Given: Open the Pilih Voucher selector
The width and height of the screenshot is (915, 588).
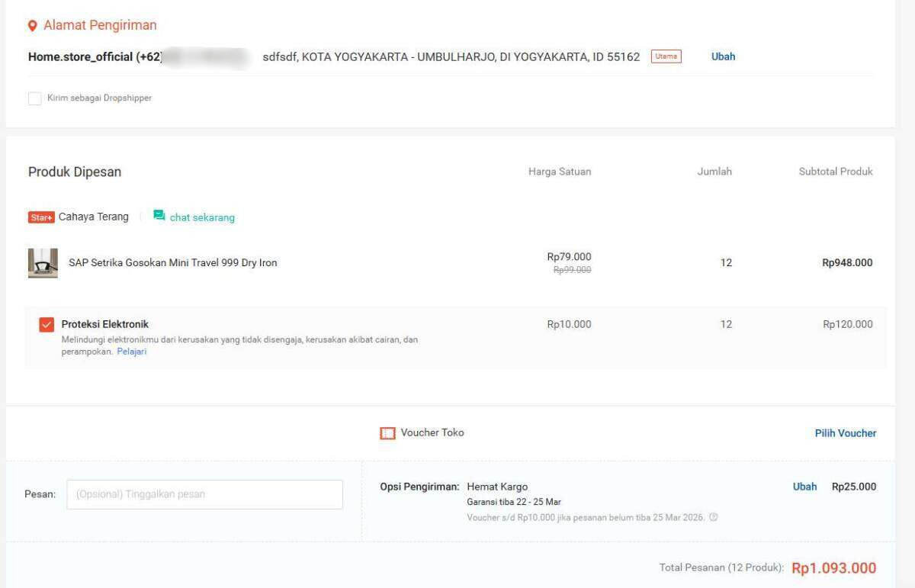Looking at the screenshot, I should pyautogui.click(x=845, y=433).
